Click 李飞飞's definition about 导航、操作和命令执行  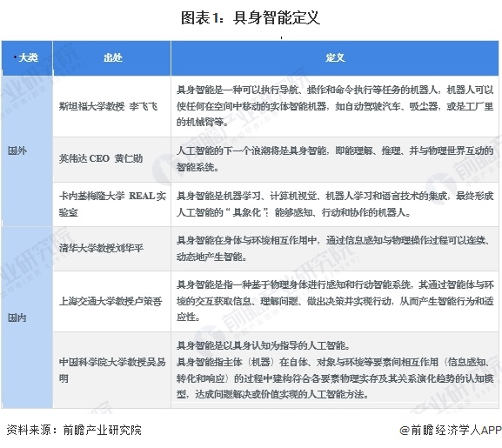pyautogui.click(x=335, y=106)
